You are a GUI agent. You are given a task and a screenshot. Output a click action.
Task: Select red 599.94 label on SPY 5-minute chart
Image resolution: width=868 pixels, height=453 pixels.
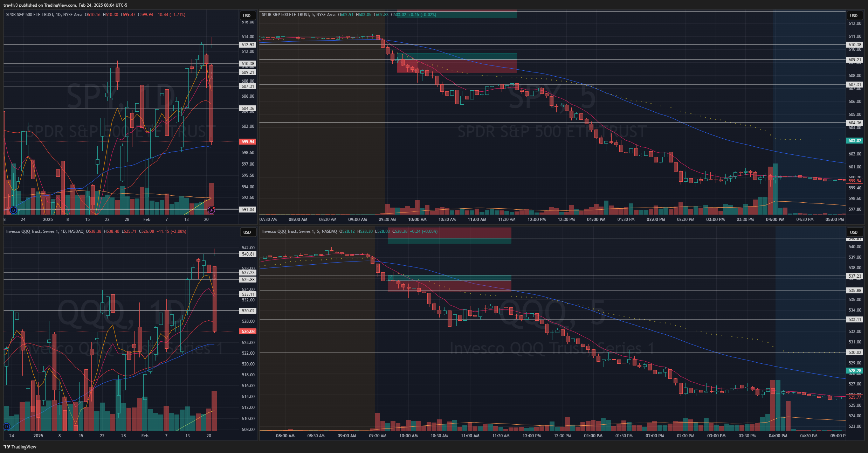point(855,181)
